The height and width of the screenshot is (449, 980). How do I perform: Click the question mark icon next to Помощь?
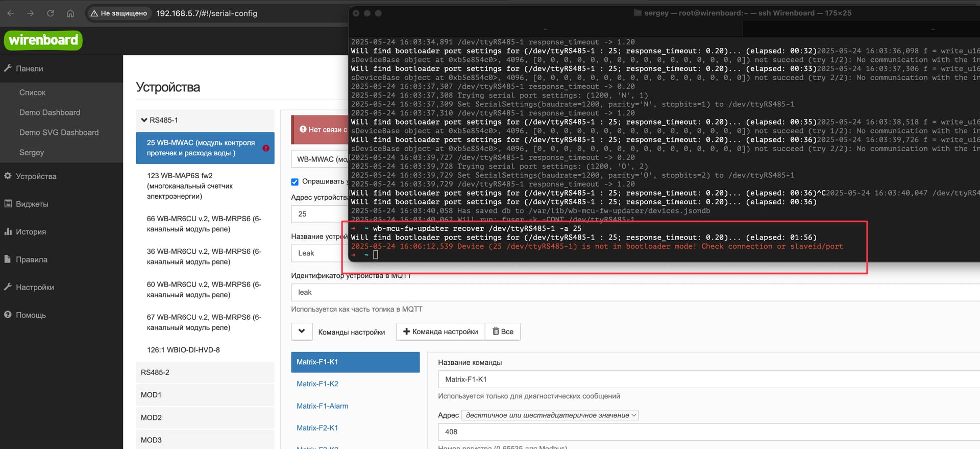tap(8, 314)
